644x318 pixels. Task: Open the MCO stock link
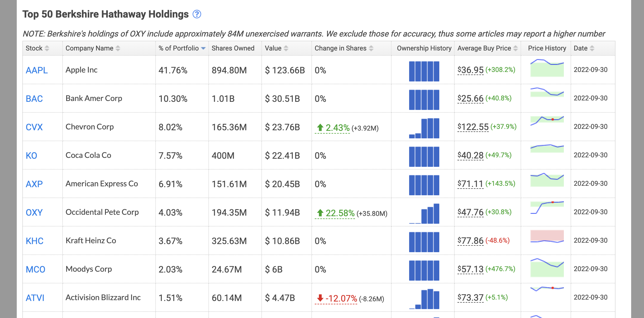pos(35,269)
